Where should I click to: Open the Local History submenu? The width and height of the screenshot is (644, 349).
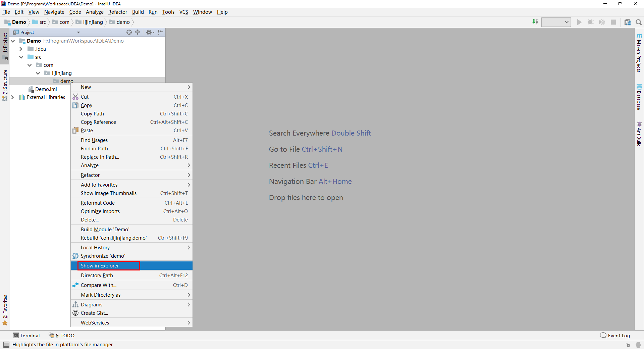point(131,248)
